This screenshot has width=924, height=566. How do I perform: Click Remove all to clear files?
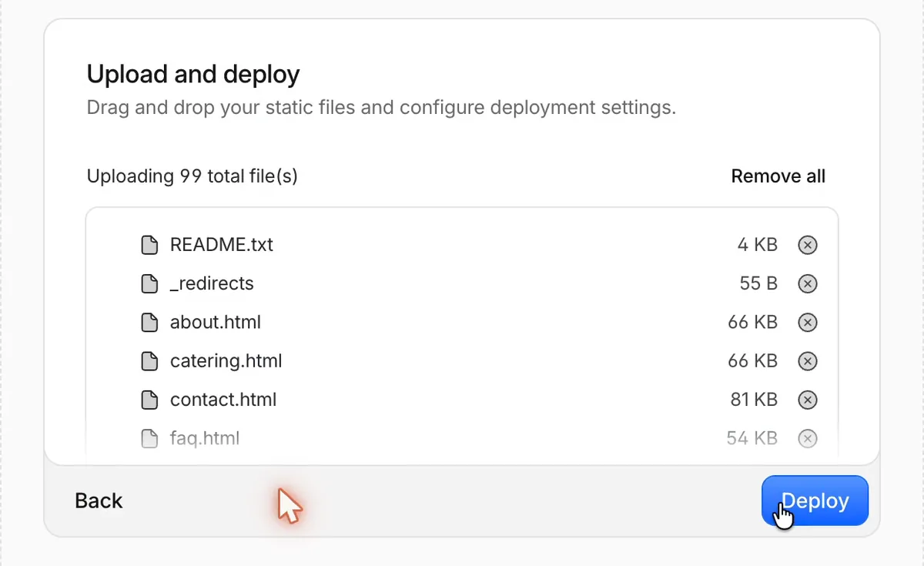[x=778, y=176]
